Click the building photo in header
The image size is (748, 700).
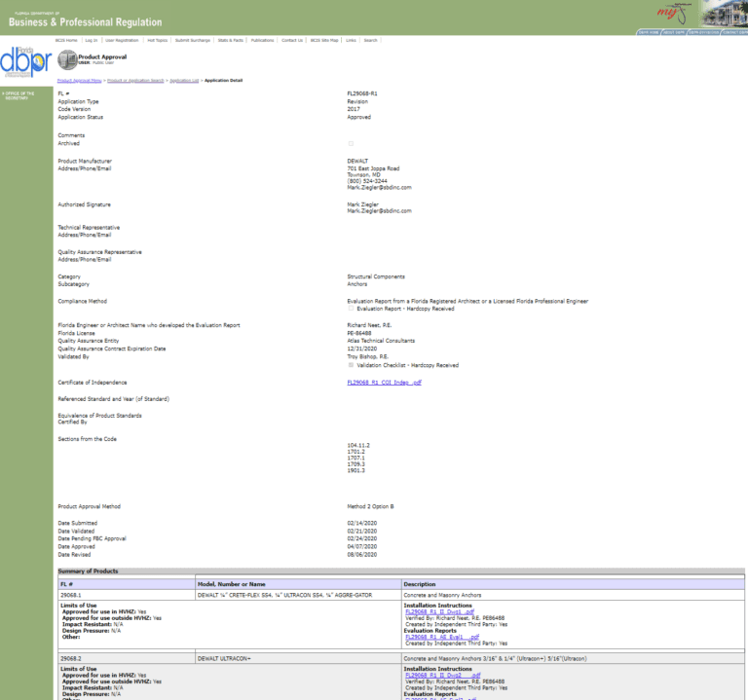(724, 15)
